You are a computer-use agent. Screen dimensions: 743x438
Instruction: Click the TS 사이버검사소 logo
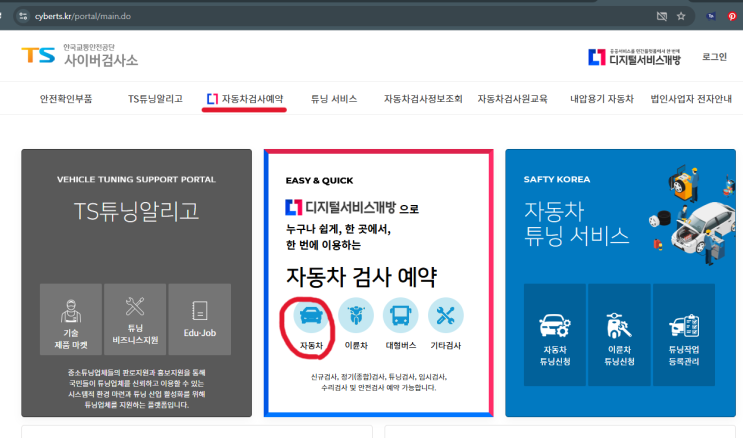[80, 55]
